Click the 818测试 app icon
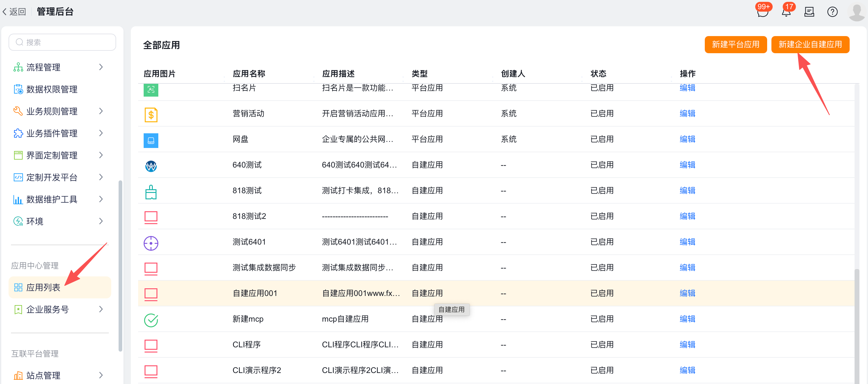868x384 pixels. click(151, 192)
